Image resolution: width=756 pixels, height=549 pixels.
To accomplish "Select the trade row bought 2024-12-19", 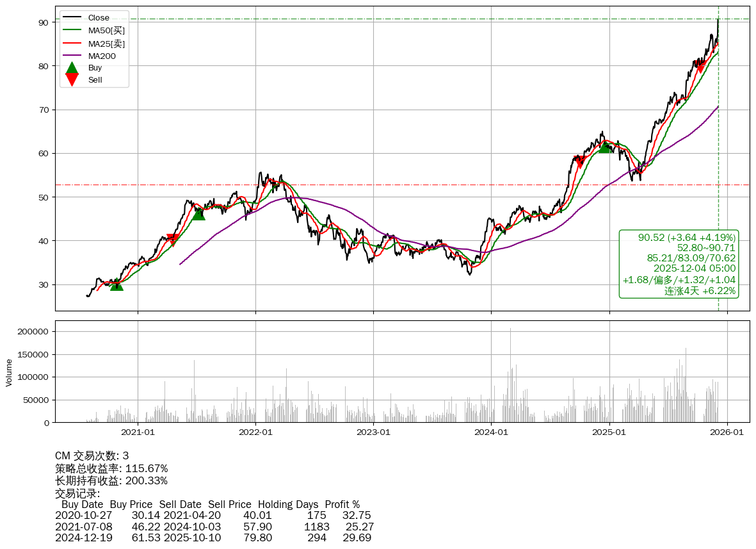I will click(213, 538).
